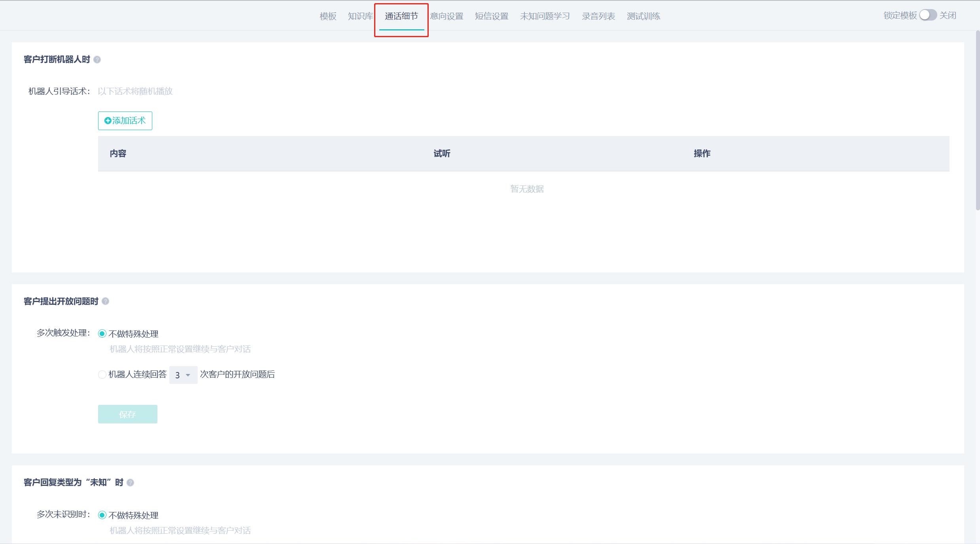Click the 操作 column header
Screen dimensions: 980x544
702,153
